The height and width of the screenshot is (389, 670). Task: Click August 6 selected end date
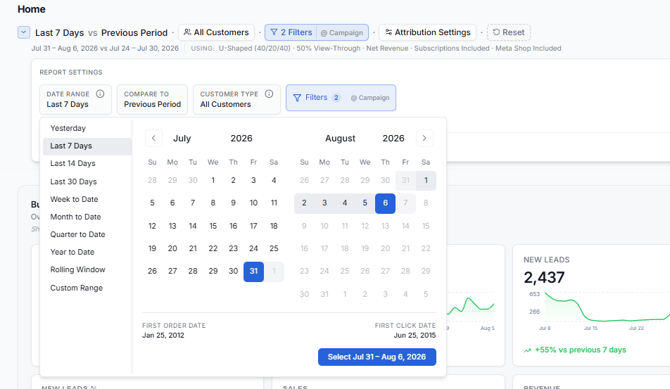tap(385, 203)
